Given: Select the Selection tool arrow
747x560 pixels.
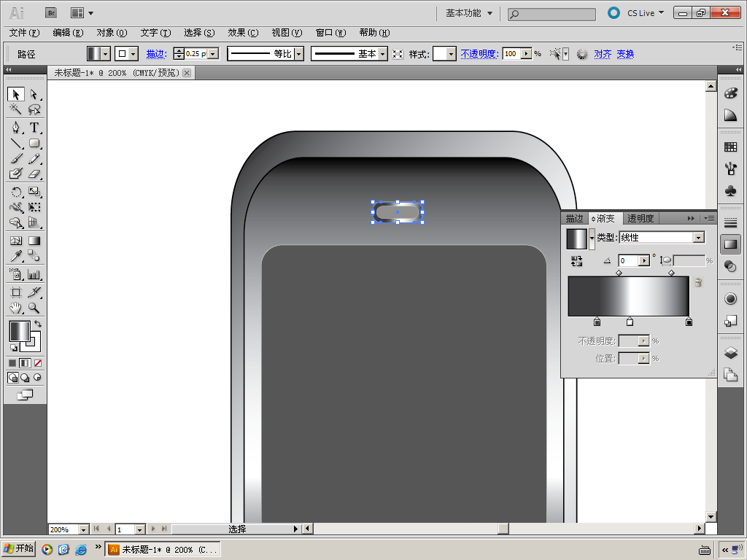Looking at the screenshot, I should [16, 94].
